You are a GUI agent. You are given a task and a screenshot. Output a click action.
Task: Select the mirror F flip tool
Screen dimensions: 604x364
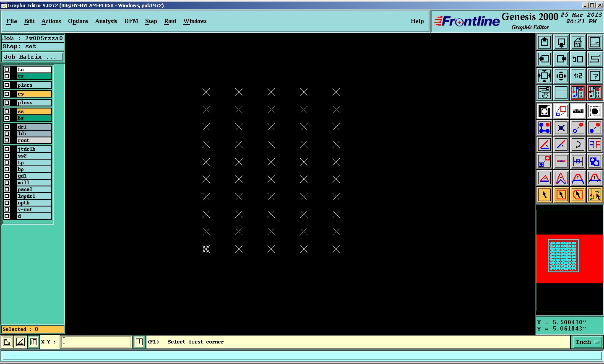[x=595, y=145]
